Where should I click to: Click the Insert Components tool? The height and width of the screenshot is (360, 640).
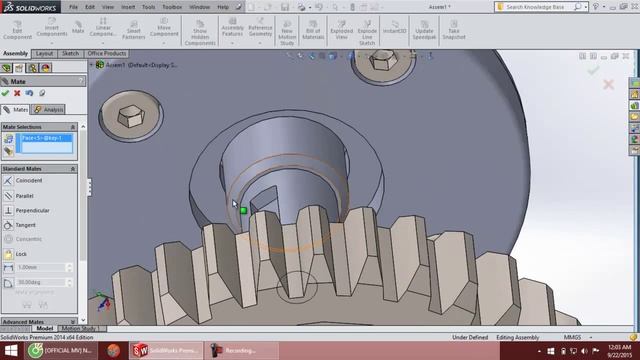(x=52, y=28)
